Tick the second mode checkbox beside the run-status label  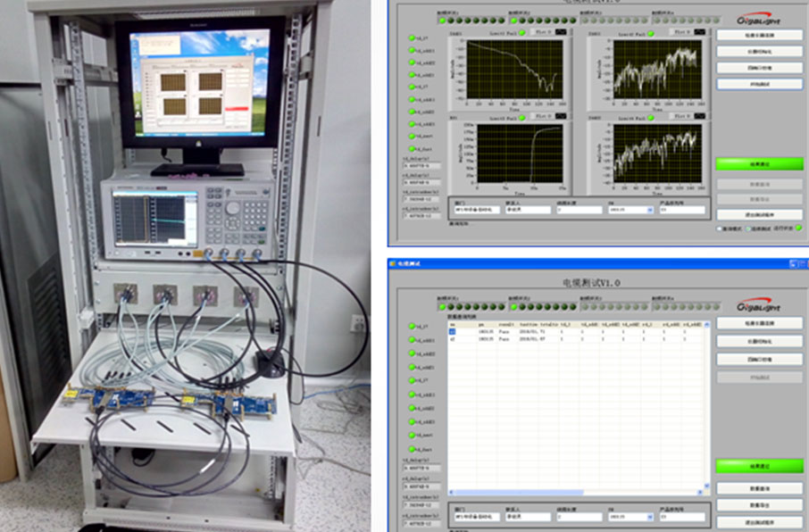747,229
